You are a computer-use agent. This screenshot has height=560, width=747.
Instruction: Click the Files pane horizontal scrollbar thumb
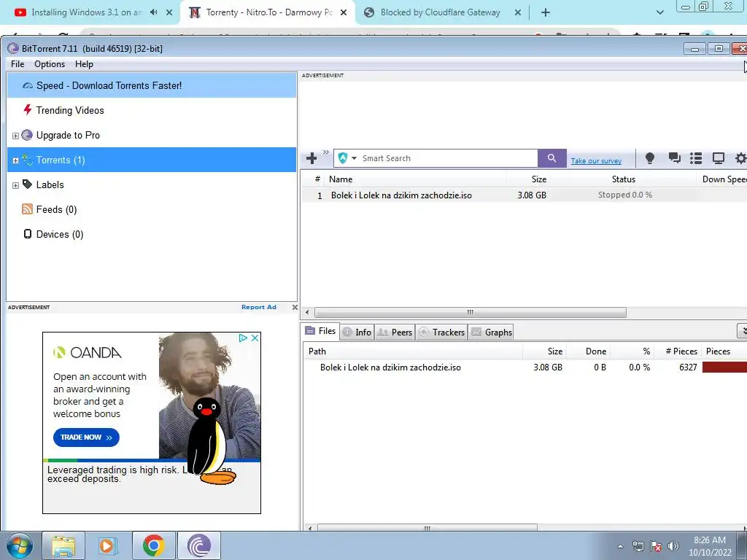[427, 528]
